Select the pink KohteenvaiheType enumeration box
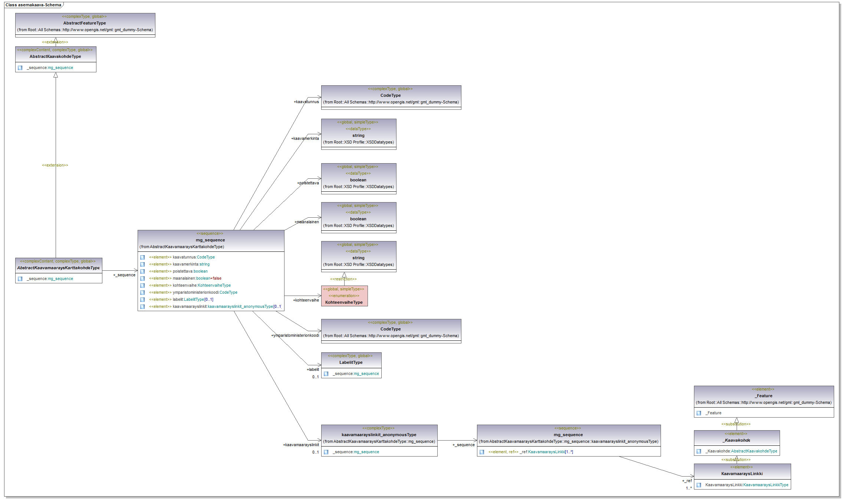This screenshot has height=504, width=849. tap(344, 296)
